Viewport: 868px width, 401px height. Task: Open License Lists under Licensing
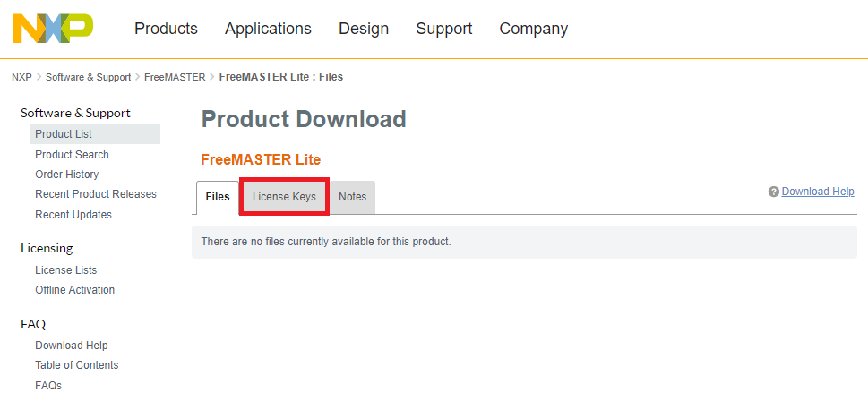66,270
